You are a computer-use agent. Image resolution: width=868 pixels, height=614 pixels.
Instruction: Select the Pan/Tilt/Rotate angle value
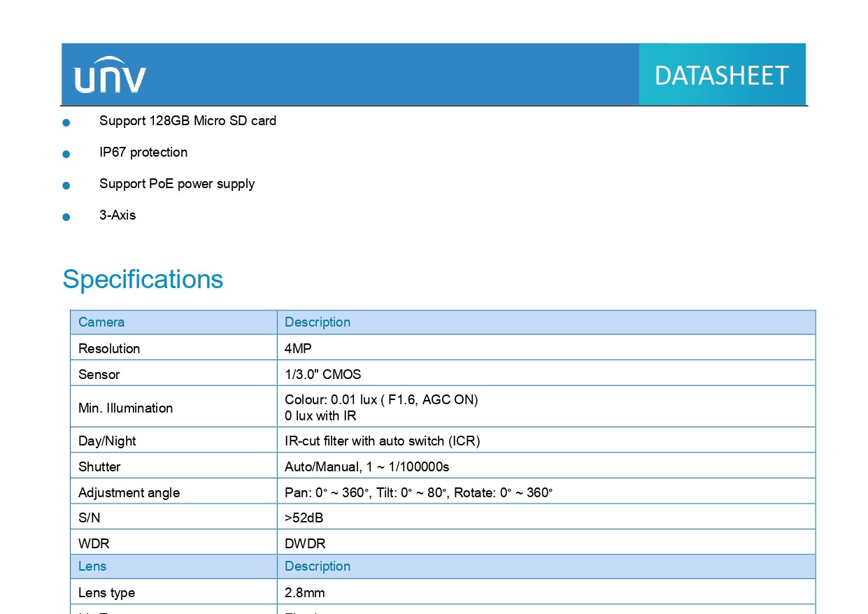click(x=418, y=492)
